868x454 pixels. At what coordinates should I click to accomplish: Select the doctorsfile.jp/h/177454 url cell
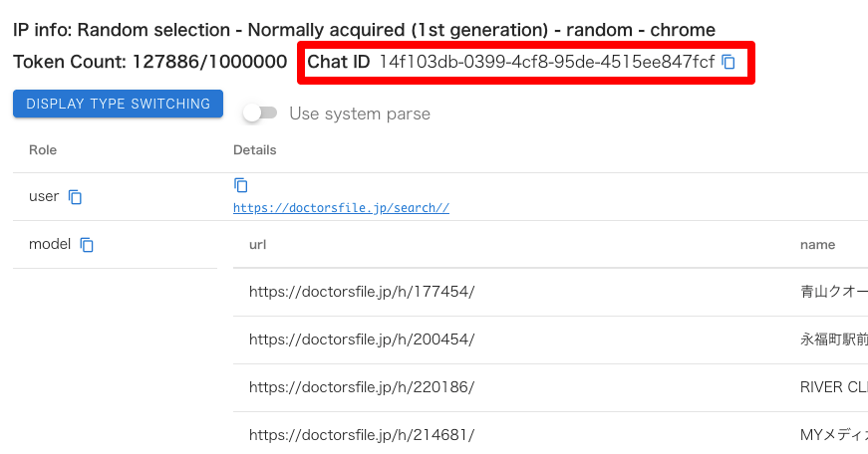coord(361,292)
